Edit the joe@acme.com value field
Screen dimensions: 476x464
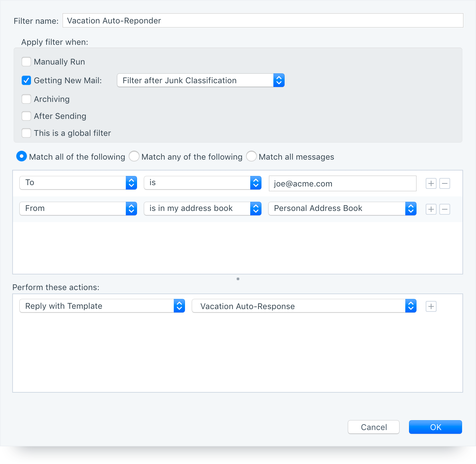tap(342, 183)
